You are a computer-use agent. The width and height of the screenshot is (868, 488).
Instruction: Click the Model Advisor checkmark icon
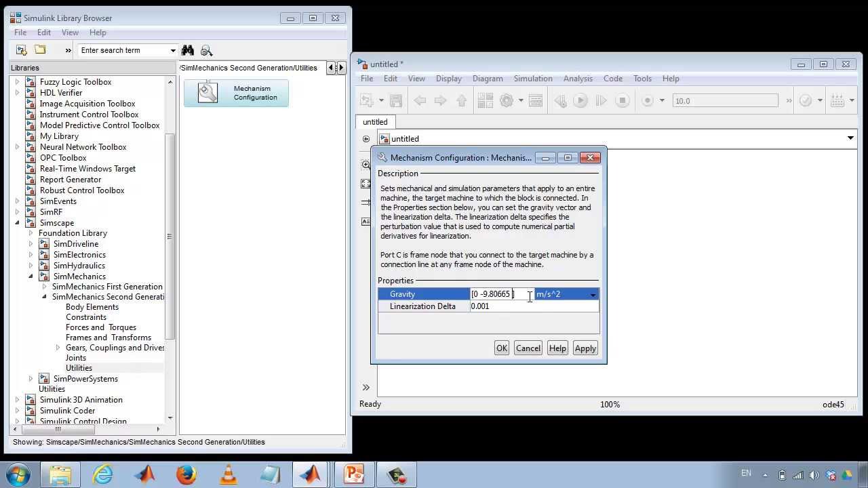(x=806, y=100)
